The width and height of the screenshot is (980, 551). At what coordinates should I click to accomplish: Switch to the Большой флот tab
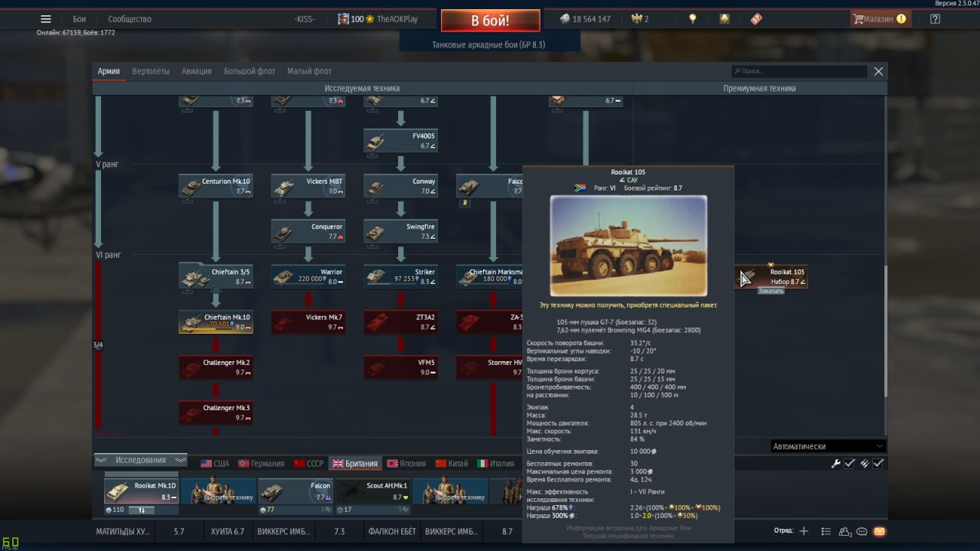[x=250, y=71]
